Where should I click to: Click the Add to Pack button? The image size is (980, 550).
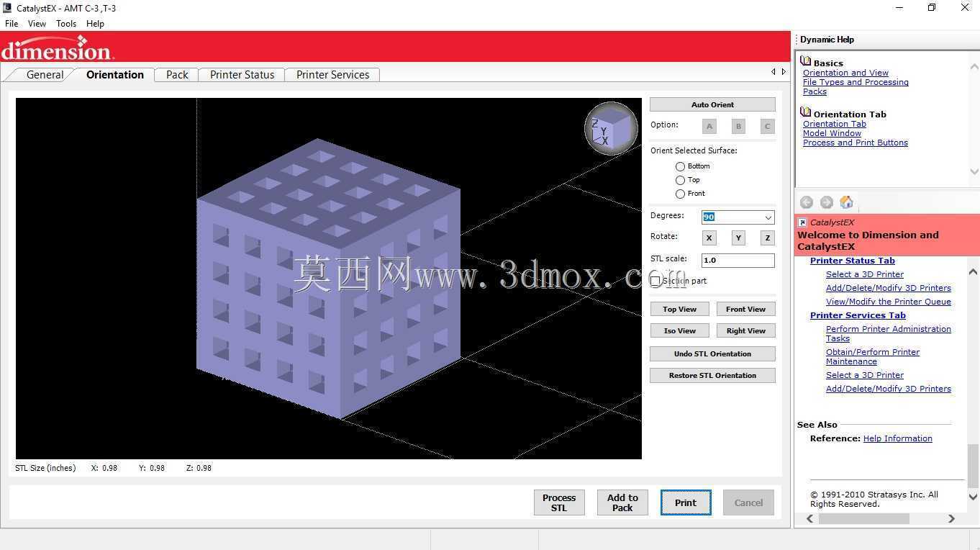[622, 502]
